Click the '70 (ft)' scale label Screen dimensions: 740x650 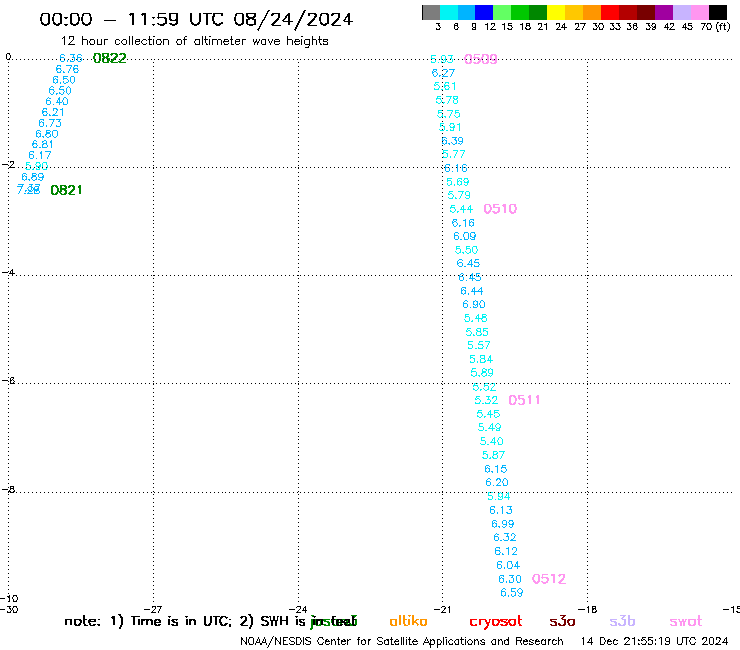[715, 27]
